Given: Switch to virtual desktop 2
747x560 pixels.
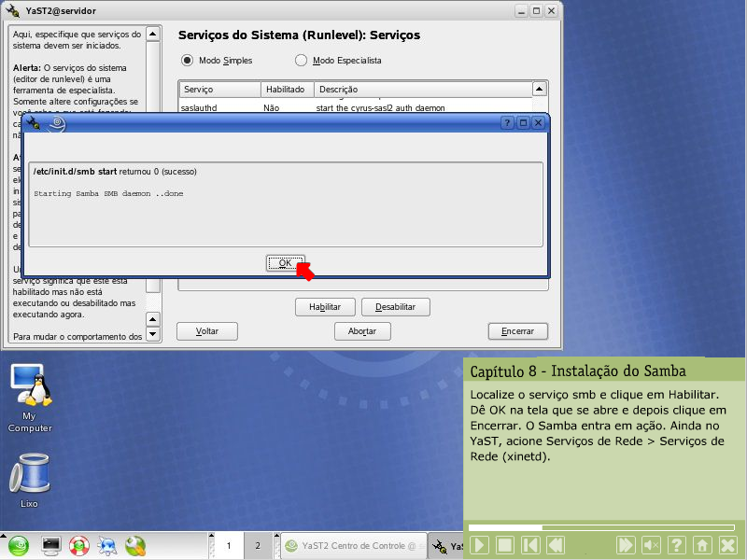Looking at the screenshot, I should (257, 545).
